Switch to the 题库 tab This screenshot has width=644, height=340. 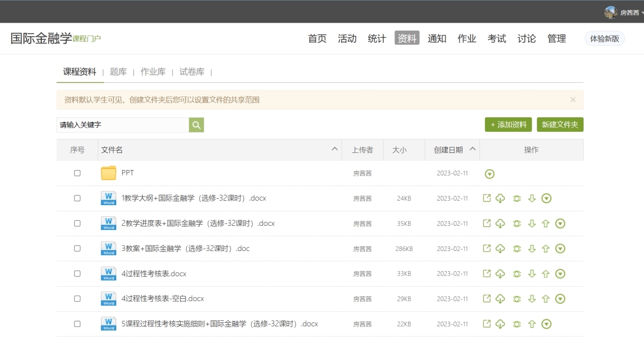[x=118, y=72]
